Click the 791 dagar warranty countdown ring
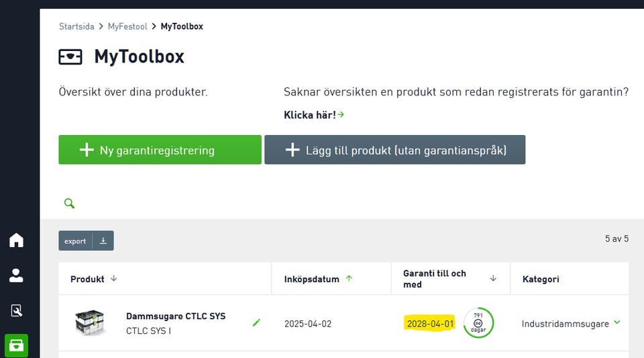644x358 pixels. click(478, 323)
